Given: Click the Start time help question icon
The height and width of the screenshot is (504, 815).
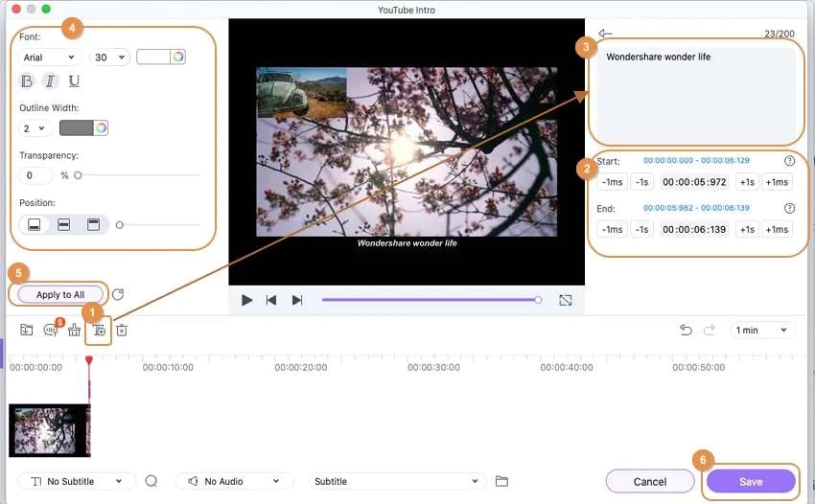Looking at the screenshot, I should tap(789, 161).
